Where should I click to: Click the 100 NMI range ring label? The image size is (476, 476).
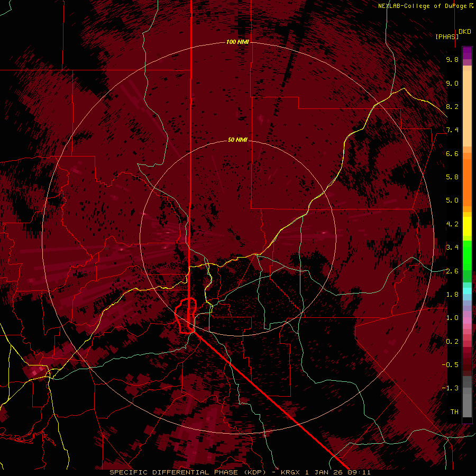click(237, 42)
